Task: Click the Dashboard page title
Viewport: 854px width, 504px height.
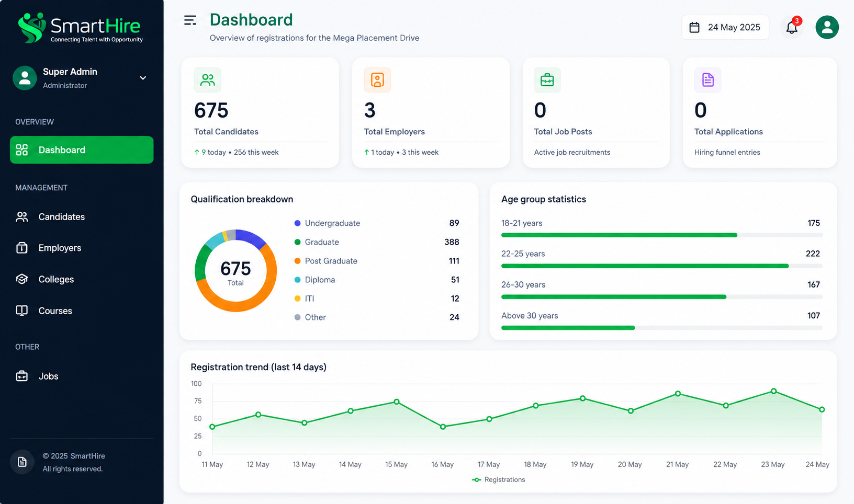Action: pos(251,20)
